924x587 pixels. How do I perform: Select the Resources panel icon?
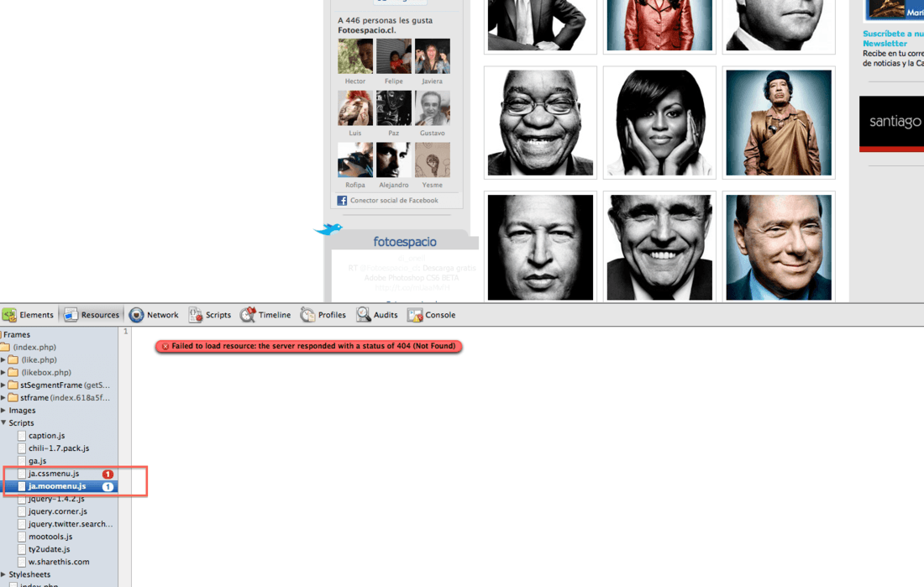click(x=71, y=315)
